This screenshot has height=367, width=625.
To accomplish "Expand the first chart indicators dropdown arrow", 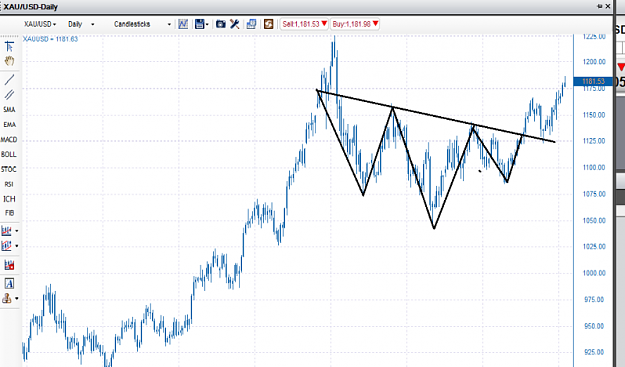I will coord(17,231).
